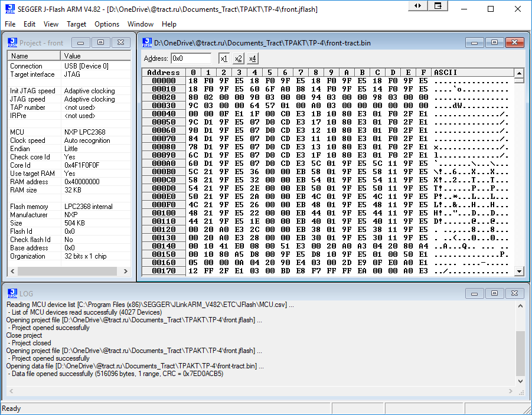The height and width of the screenshot is (415, 532).
Task: Click the LOG panel J-Flash icon
Action: (x=12, y=293)
